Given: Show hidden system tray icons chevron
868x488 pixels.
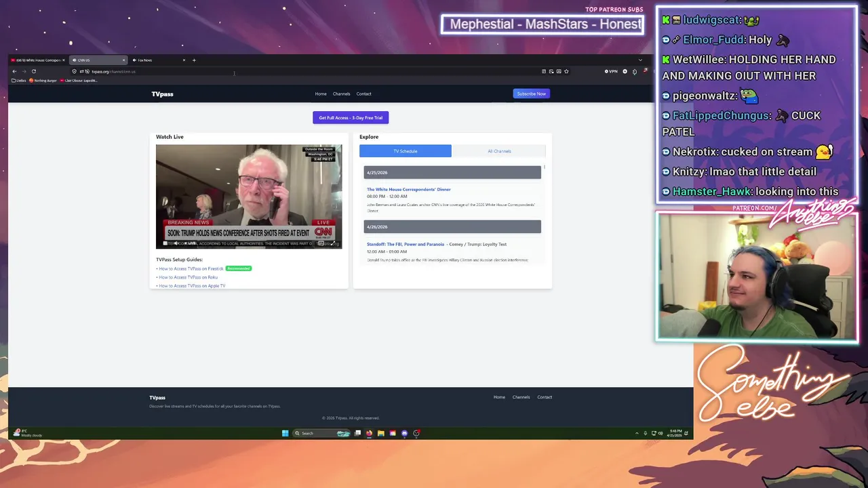Looking at the screenshot, I should (x=637, y=433).
